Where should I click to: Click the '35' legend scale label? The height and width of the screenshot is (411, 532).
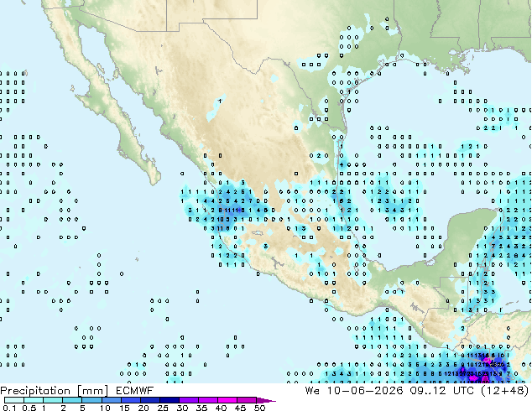tap(201, 408)
